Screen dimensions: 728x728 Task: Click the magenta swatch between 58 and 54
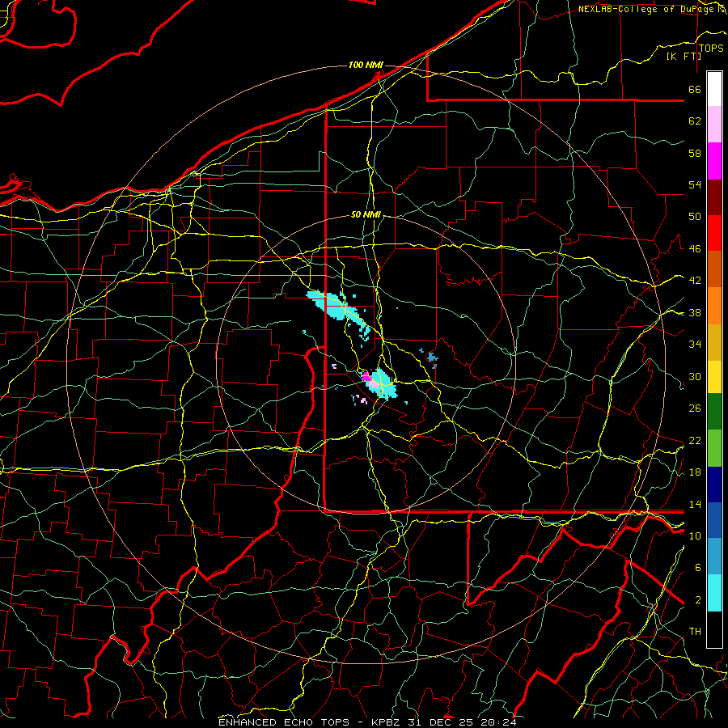[714, 161]
